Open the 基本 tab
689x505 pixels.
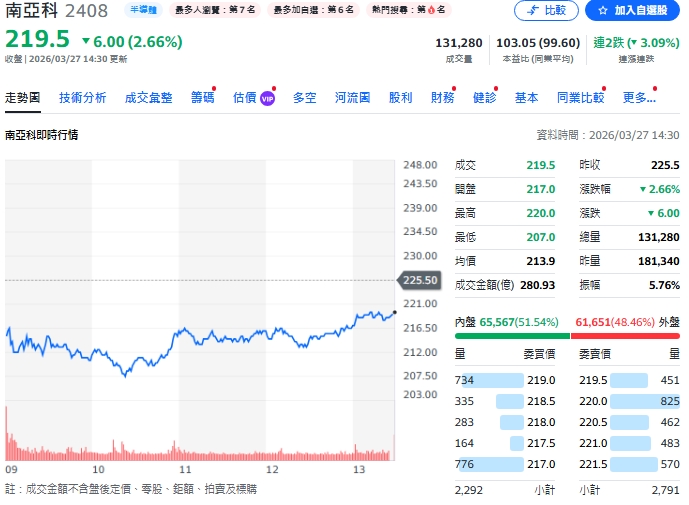(x=526, y=98)
